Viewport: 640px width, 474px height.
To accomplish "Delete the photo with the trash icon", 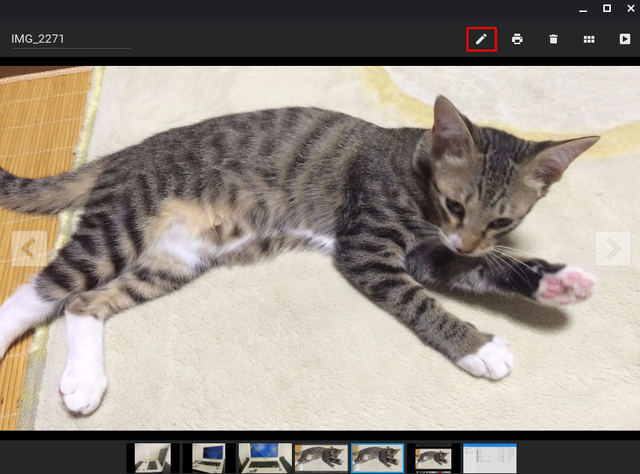I will 553,39.
